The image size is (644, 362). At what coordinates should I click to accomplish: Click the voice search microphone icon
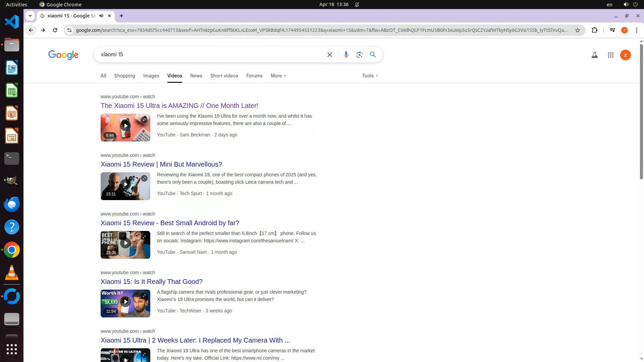coord(346,55)
